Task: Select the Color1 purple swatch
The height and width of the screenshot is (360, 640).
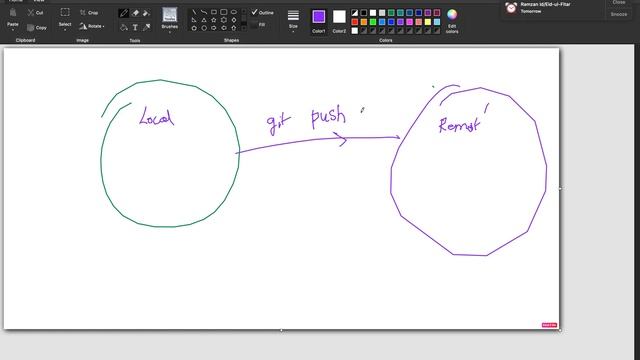Action: click(x=319, y=17)
